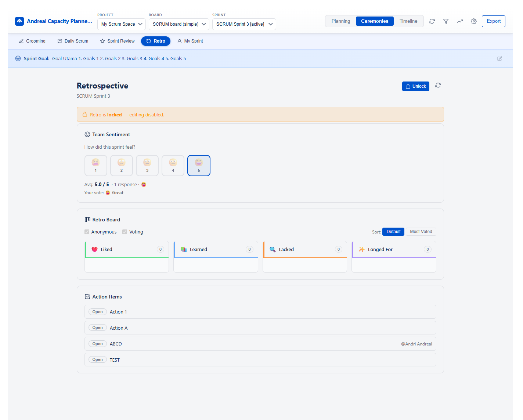Switch to the Planning tab
The width and height of the screenshot is (523, 420).
click(340, 21)
